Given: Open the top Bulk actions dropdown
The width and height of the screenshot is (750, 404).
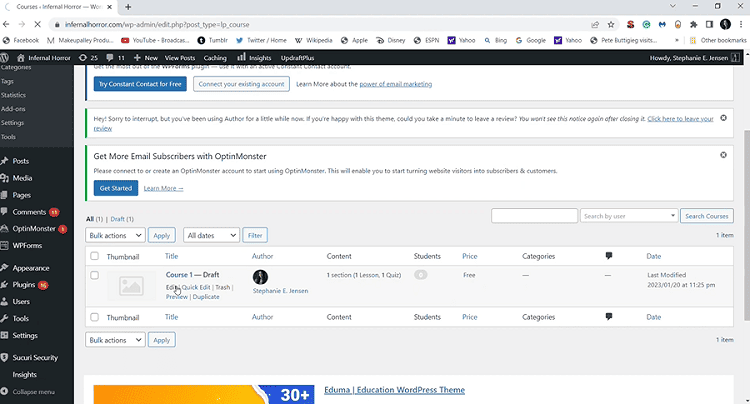Looking at the screenshot, I should pos(115,235).
